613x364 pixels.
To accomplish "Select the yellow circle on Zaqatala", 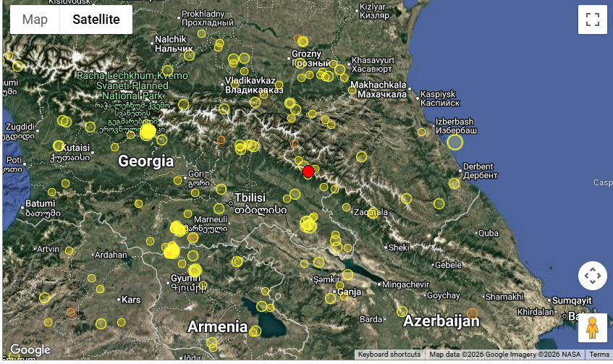I will tap(372, 213).
